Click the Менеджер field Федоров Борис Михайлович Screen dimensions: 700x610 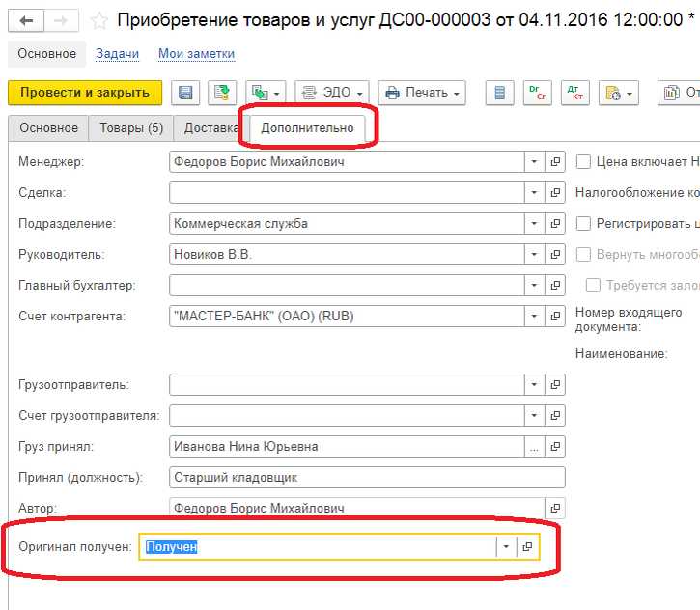click(347, 161)
